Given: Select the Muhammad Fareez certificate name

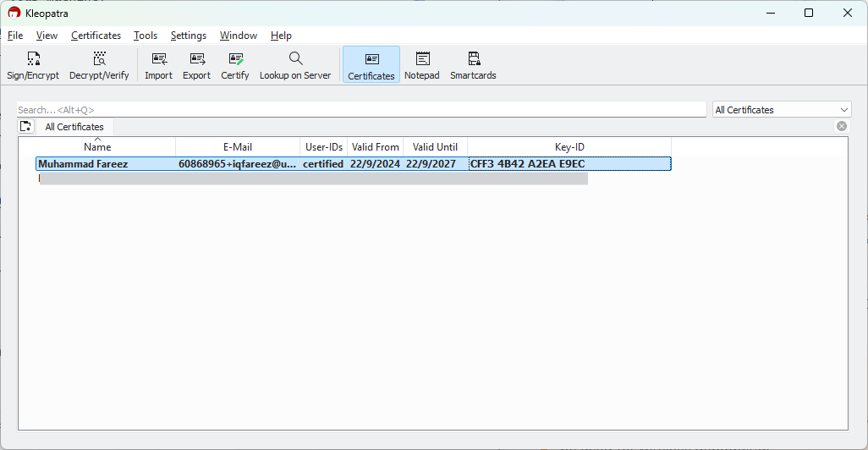Looking at the screenshot, I should [83, 164].
